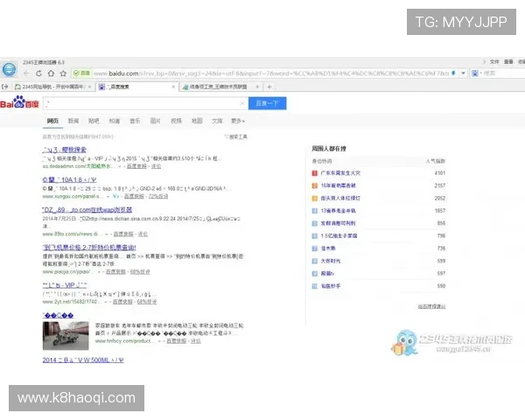
Task: Open 百度快照 for the www.xungou.com result
Action: point(134,196)
